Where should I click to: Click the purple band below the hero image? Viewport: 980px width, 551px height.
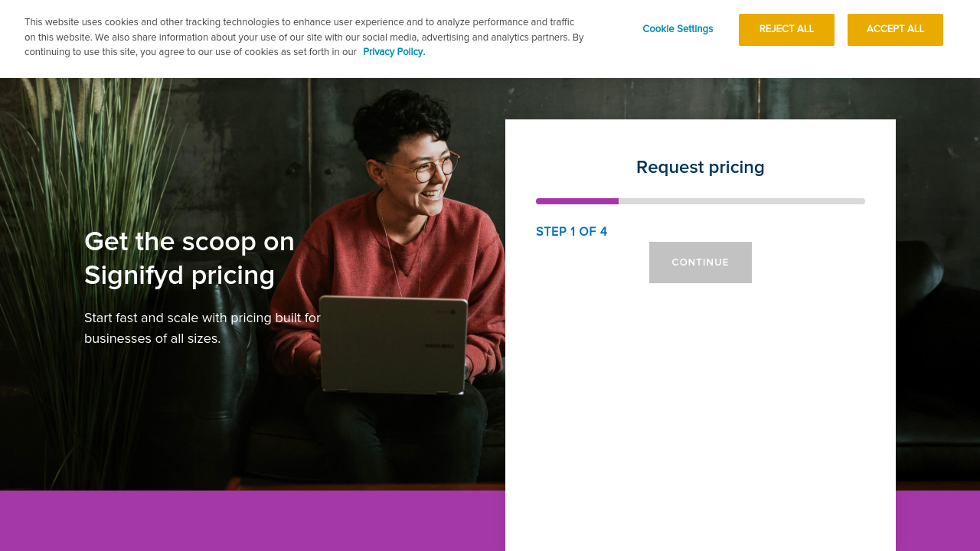(x=253, y=522)
